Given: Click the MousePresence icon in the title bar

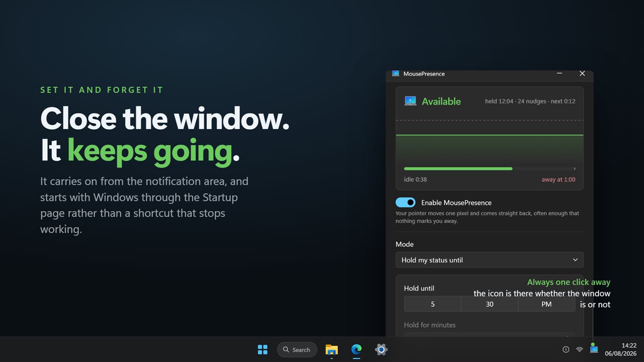Looking at the screenshot, I should (x=395, y=73).
